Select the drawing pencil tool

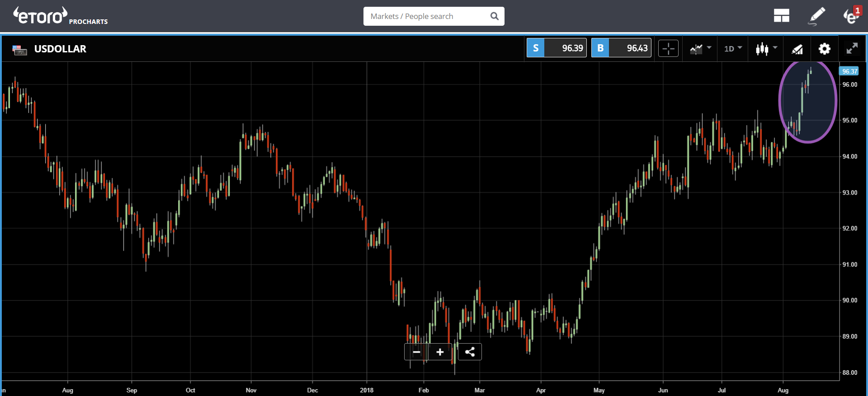coord(816,16)
